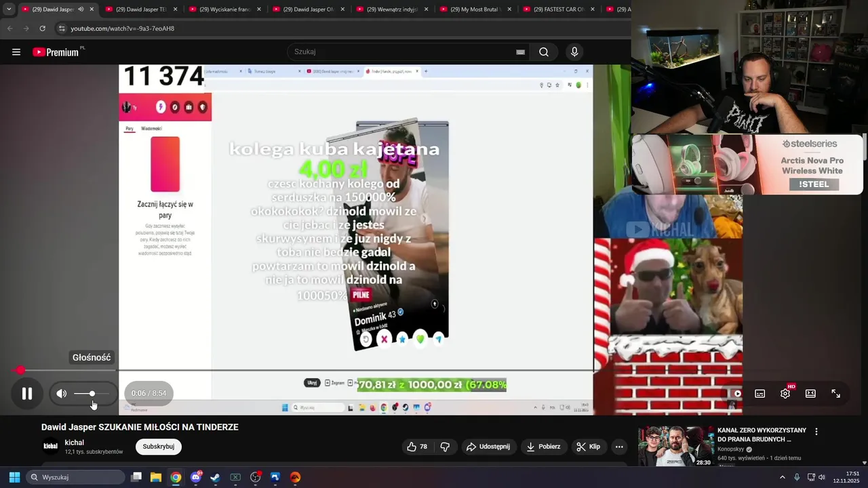The height and width of the screenshot is (488, 868).
Task: Switch to the FASTEST CAR ON tab
Action: coord(559,9)
